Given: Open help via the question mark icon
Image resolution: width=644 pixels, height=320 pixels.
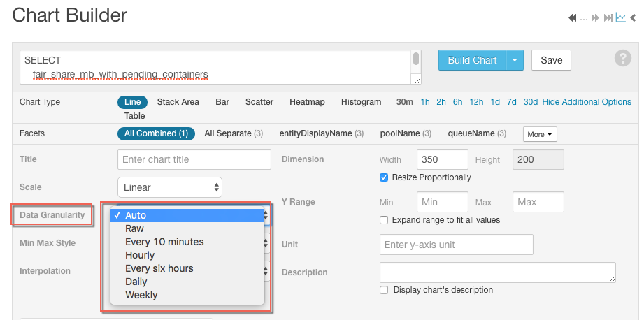Looking at the screenshot, I should 622,59.
